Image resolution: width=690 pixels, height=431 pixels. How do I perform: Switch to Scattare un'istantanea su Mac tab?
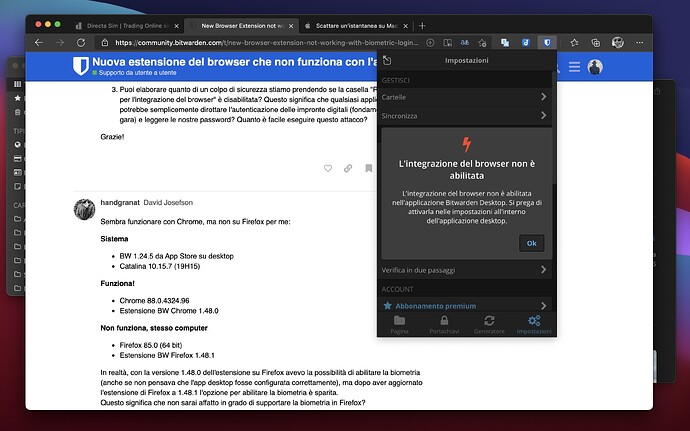(x=356, y=26)
